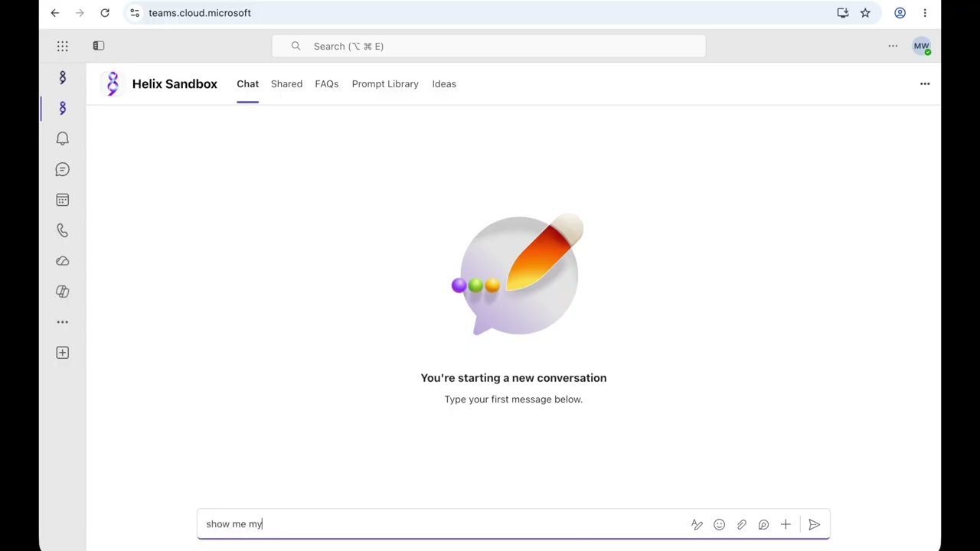The image size is (980, 551).
Task: Open the first Helix app in the rail
Action: (63, 77)
